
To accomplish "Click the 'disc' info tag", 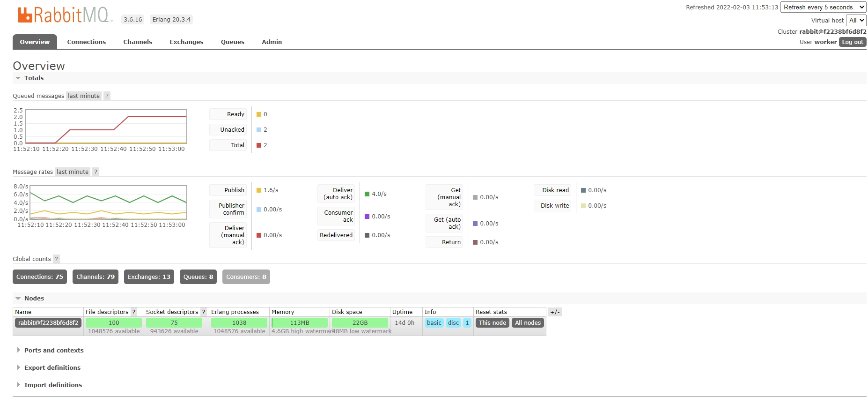I will click(x=454, y=322).
